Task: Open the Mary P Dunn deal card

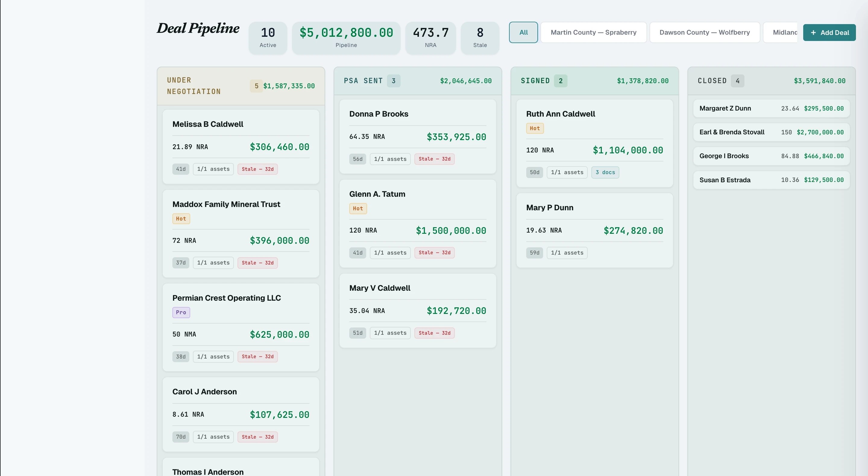Action: click(x=594, y=230)
